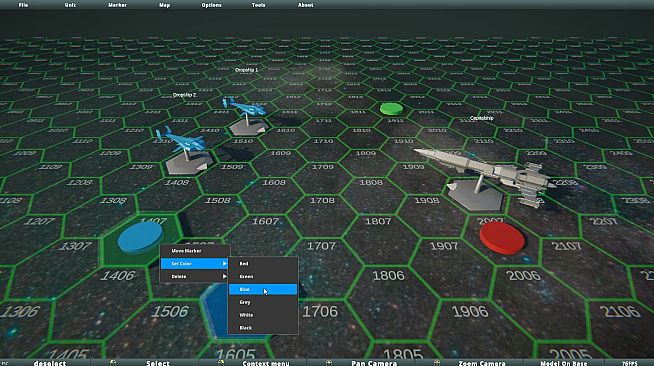Open the Unit menu
654x366 pixels.
tap(70, 5)
